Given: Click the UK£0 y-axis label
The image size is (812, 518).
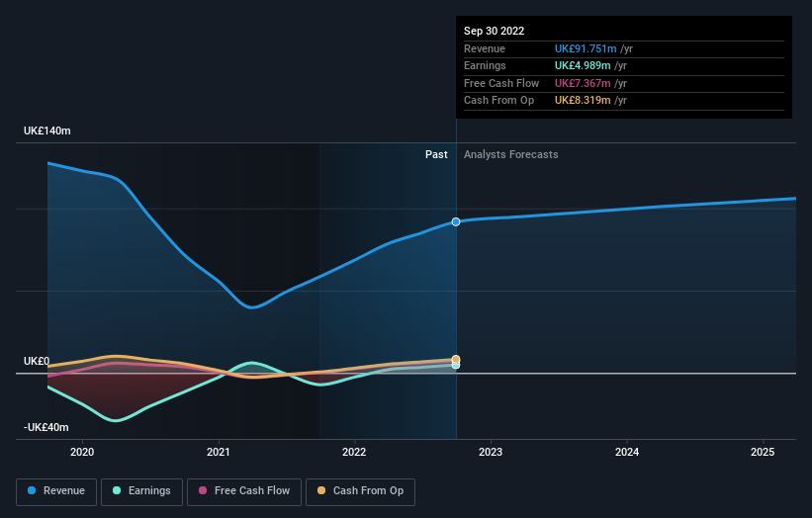Looking at the screenshot, I should 37,361.
